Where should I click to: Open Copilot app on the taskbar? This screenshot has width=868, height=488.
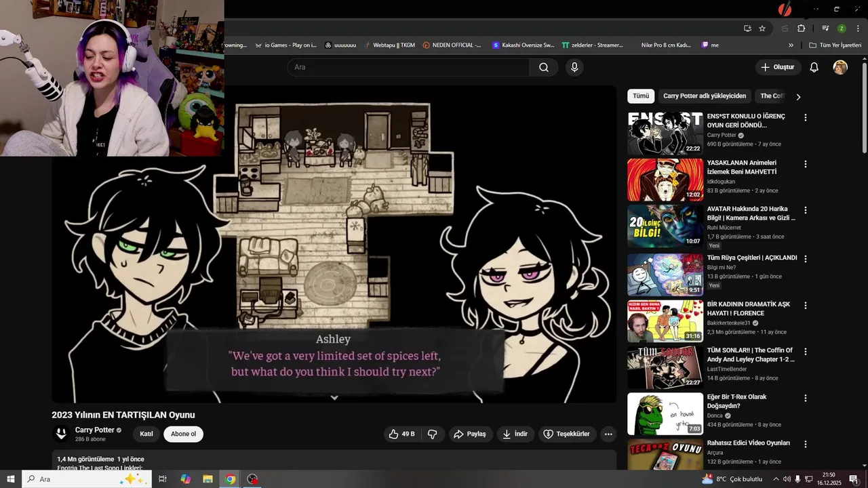pyautogui.click(x=185, y=479)
